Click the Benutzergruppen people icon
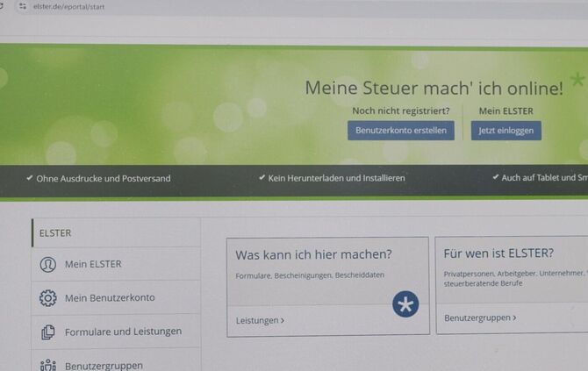This screenshot has width=588, height=371. 48,365
